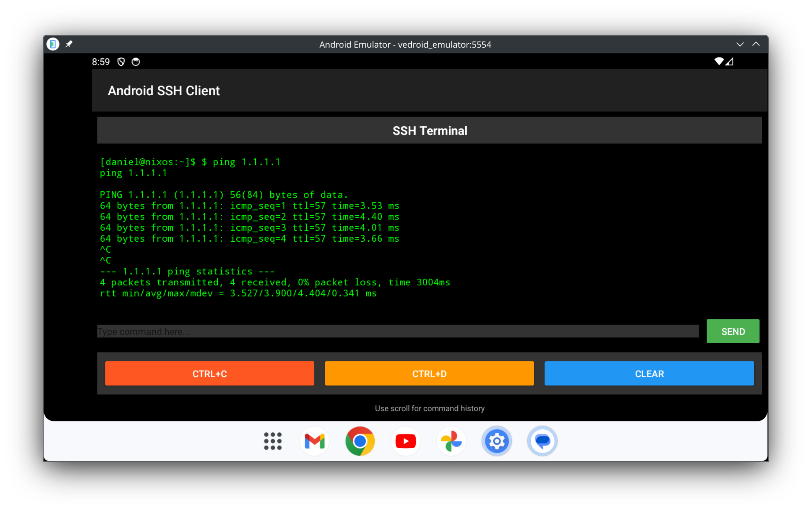Launch Google Photos from the dock
The height and width of the screenshot is (513, 812).
pos(451,441)
